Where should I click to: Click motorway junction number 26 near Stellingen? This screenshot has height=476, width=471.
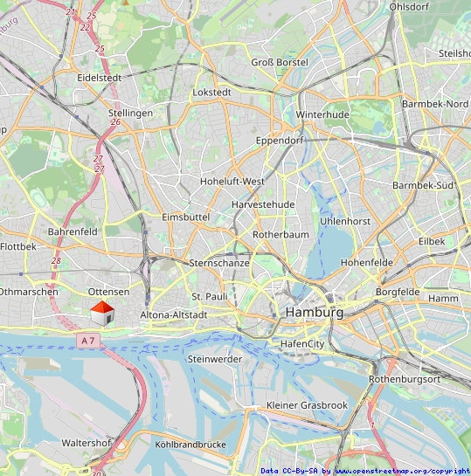[x=115, y=122]
